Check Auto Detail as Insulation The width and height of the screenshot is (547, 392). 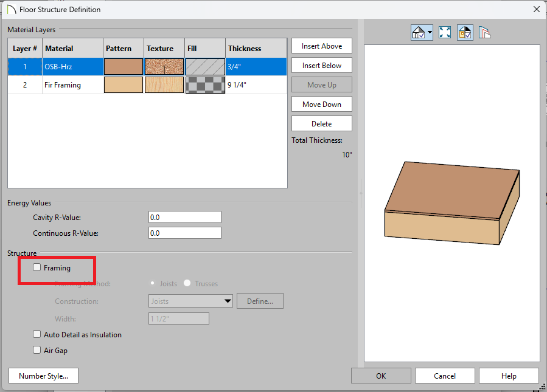point(37,334)
